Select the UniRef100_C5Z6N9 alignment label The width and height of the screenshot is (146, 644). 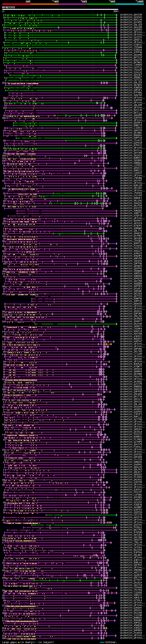131,48
